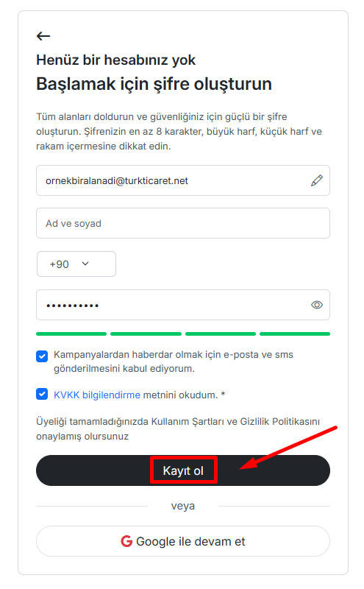This screenshot has width=364, height=589.
Task: Show password with the eye icon
Action: tap(317, 305)
